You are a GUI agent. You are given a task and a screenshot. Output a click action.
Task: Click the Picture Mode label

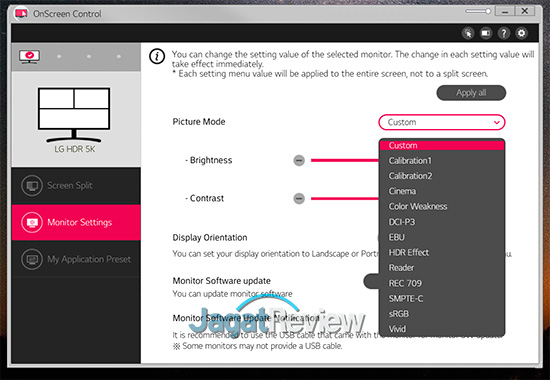click(199, 122)
